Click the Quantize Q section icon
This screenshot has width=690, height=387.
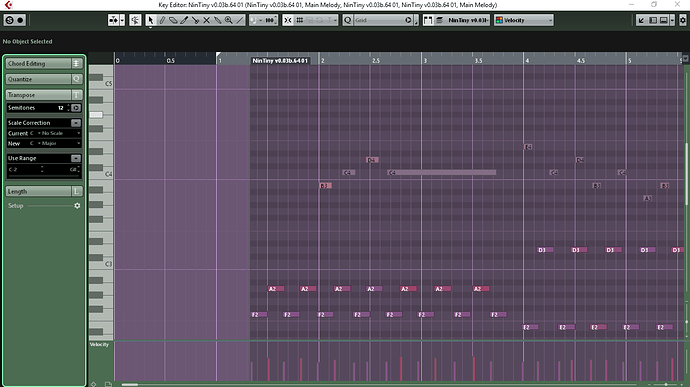click(x=77, y=79)
